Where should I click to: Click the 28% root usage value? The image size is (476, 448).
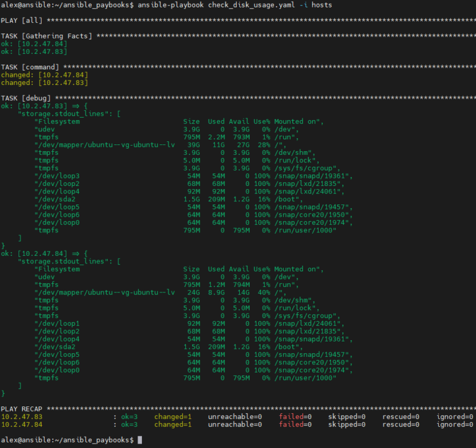click(263, 145)
